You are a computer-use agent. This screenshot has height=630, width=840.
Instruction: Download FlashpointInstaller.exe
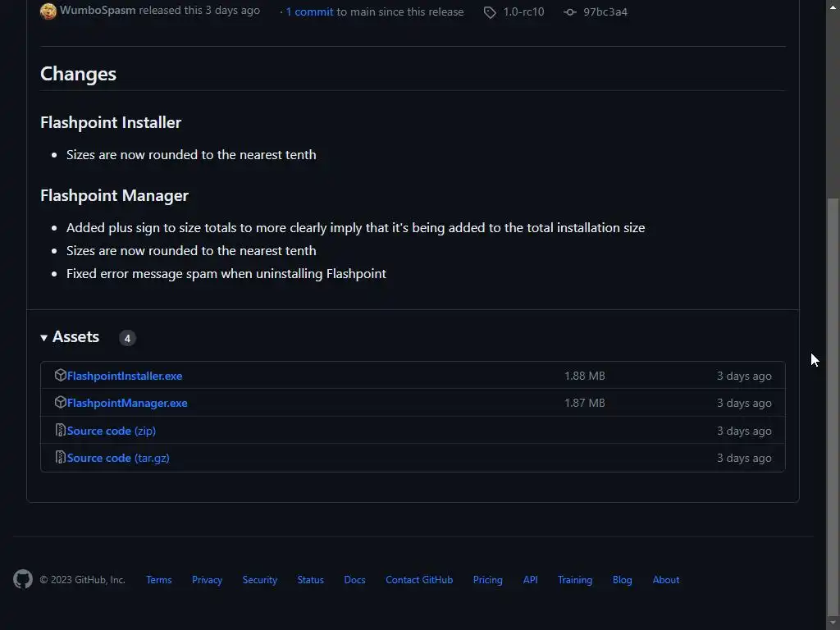125,376
